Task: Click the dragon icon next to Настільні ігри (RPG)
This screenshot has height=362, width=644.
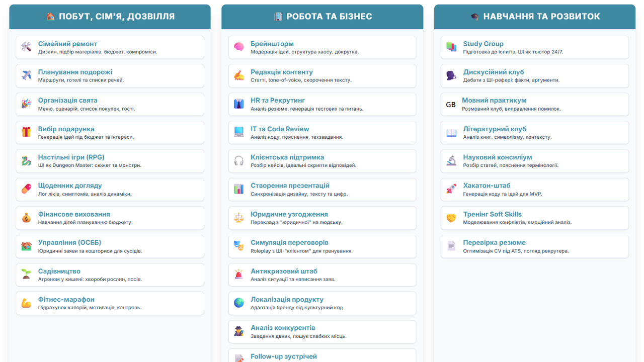Action: (27, 161)
